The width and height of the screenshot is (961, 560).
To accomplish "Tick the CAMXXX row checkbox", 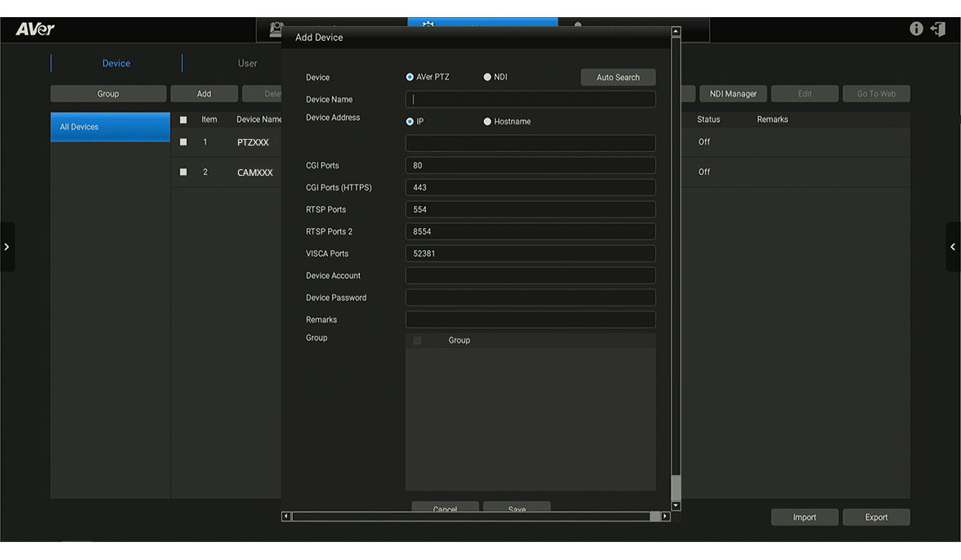I will click(x=183, y=172).
